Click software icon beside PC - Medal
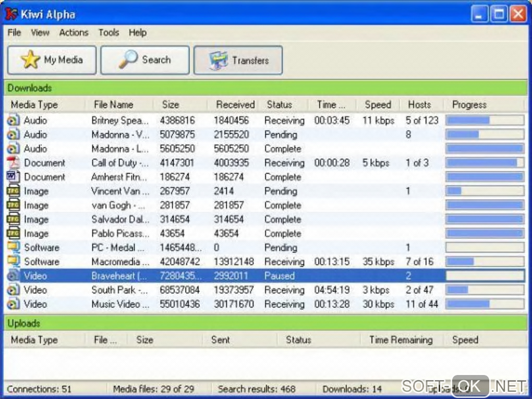Screen dimensions: 532x399 pos(13,247)
